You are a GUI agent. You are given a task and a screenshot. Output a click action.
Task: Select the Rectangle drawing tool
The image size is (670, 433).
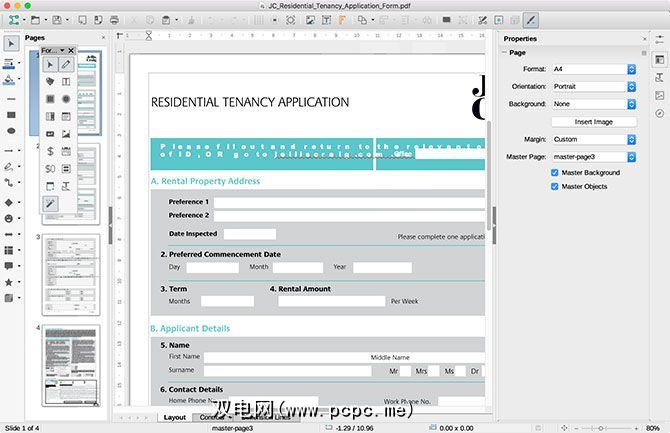(12, 115)
